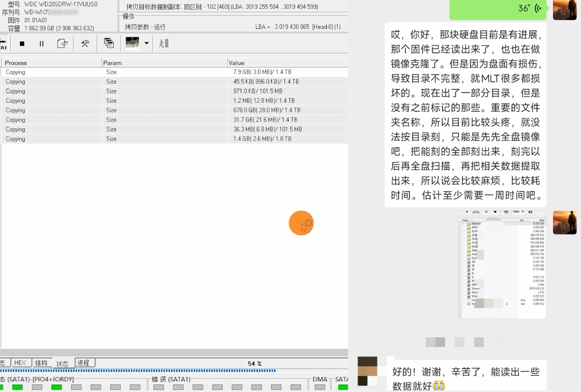Viewport: 581px width, 392px height.
Task: Click the 54% copy progress bar
Action: pos(138,370)
